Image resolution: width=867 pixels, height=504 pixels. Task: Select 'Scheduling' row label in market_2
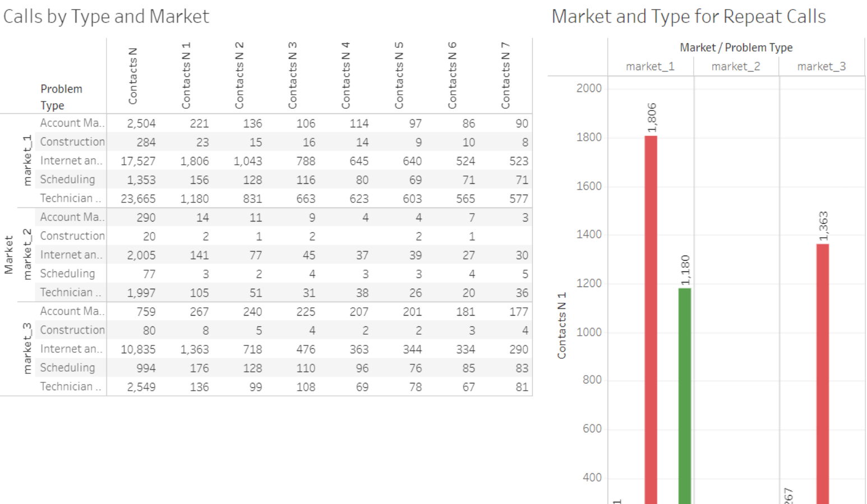click(x=67, y=274)
